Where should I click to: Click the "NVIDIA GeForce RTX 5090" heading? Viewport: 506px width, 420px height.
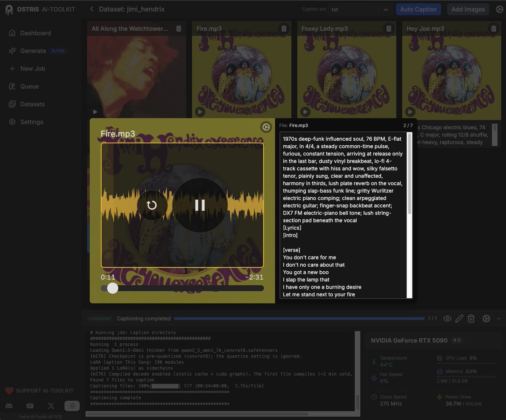(409, 340)
